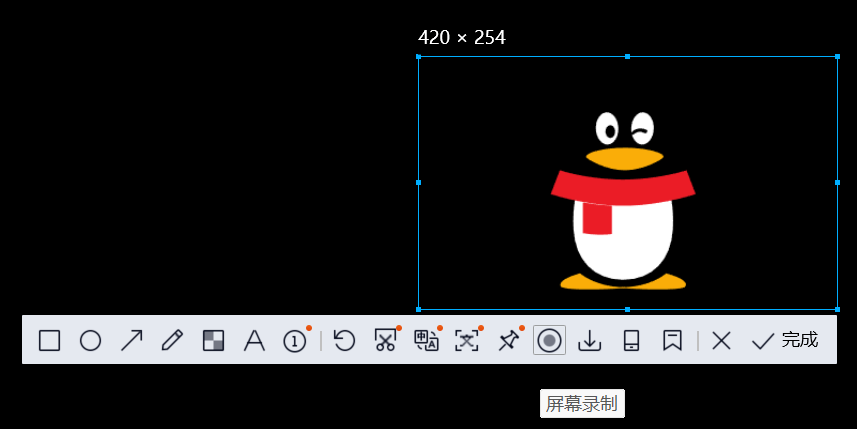Click 完成 to finish the screenshot

click(785, 340)
